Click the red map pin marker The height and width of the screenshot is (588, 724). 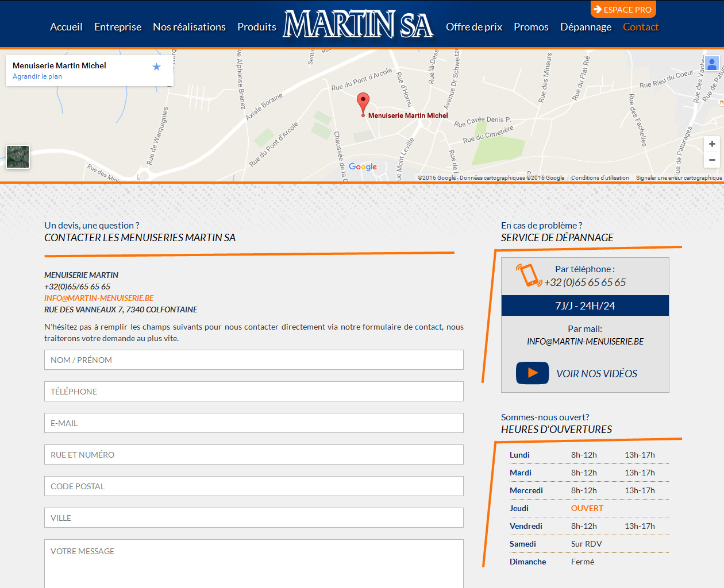coord(363,105)
